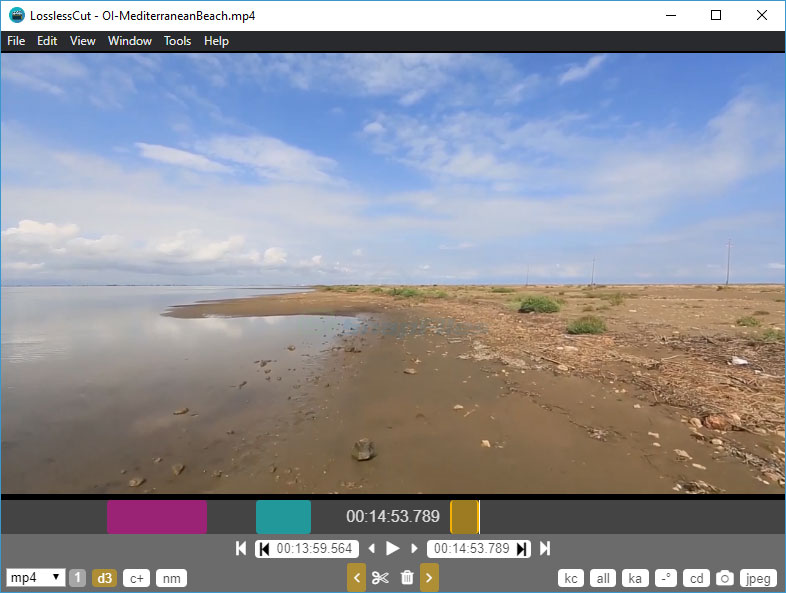Toggle the d3 segment button
The image size is (786, 593).
(104, 578)
